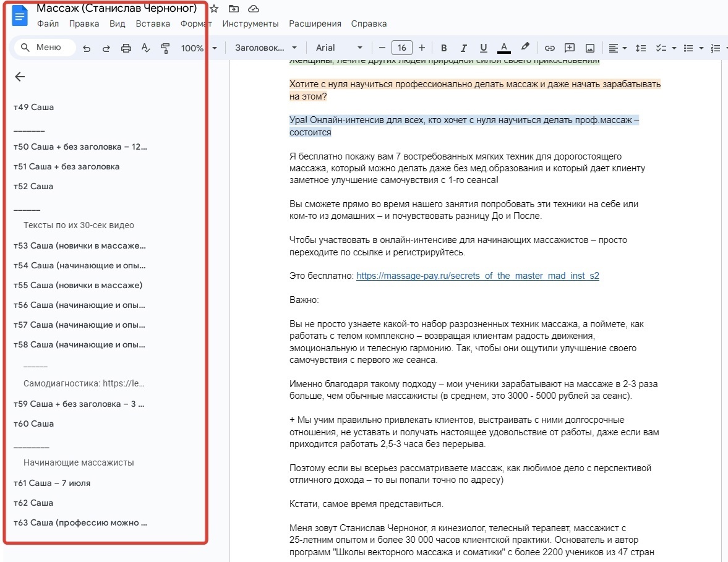Open text color picker
The image size is (728, 562).
click(503, 48)
